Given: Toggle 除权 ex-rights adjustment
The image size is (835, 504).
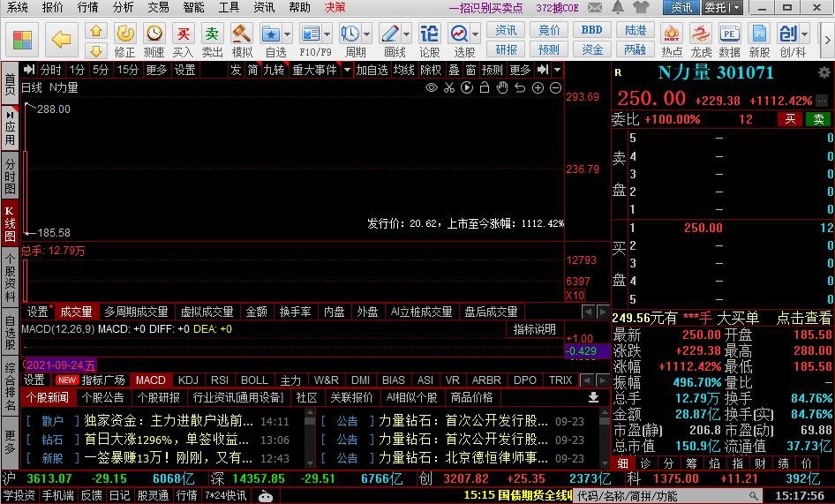Looking at the screenshot, I should pyautogui.click(x=431, y=70).
